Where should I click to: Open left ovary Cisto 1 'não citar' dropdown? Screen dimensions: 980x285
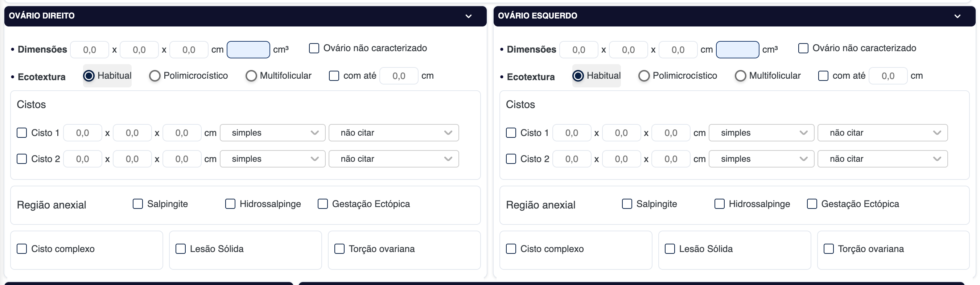coord(882,133)
